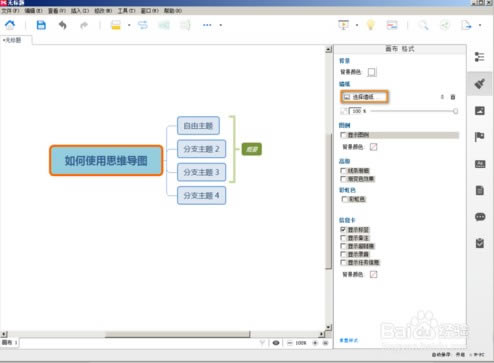Open the Themes sidebar icon below the flag

[480, 164]
